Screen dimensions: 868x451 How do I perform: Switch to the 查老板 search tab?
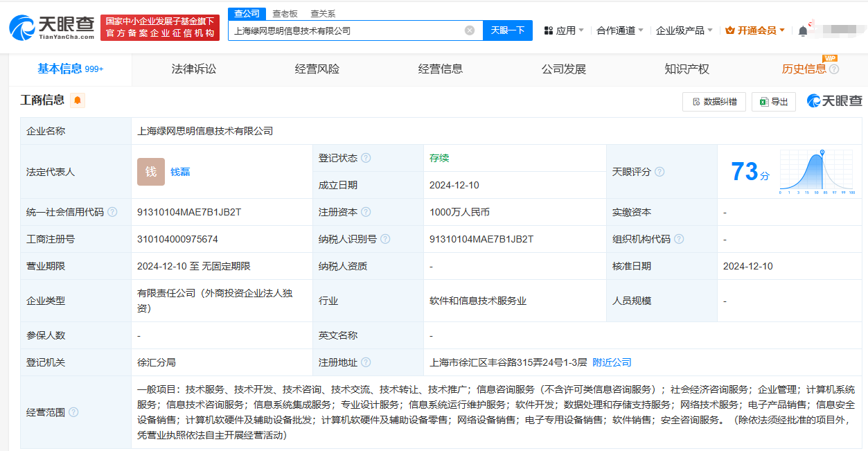pyautogui.click(x=285, y=13)
